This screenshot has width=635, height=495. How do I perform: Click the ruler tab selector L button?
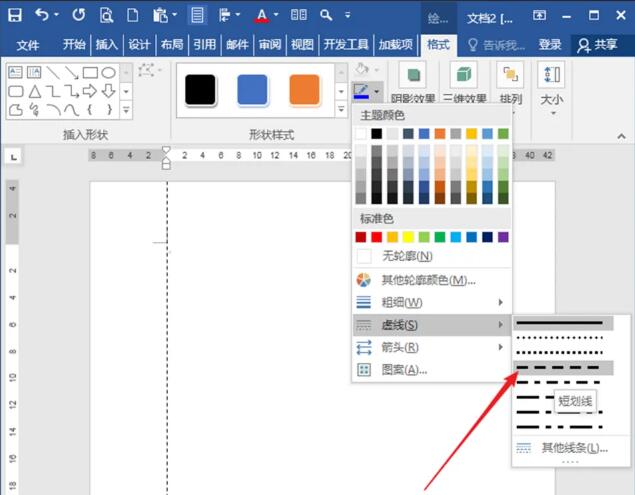13,157
